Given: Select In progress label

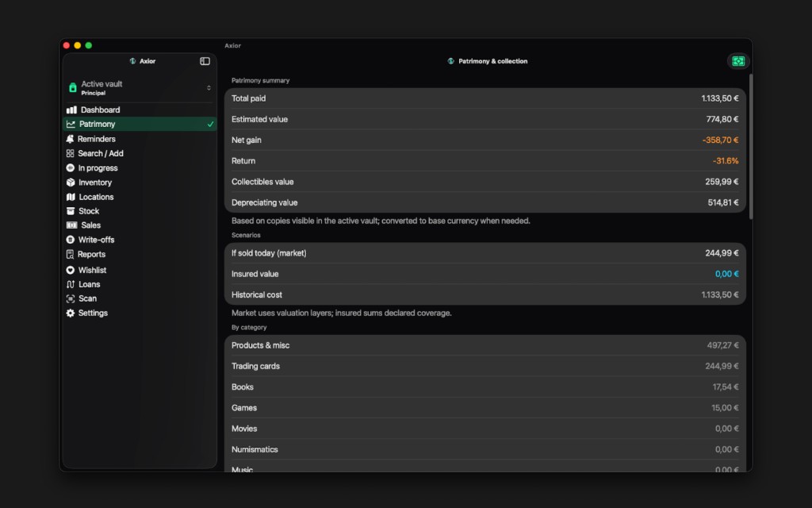Looking at the screenshot, I should 98,168.
